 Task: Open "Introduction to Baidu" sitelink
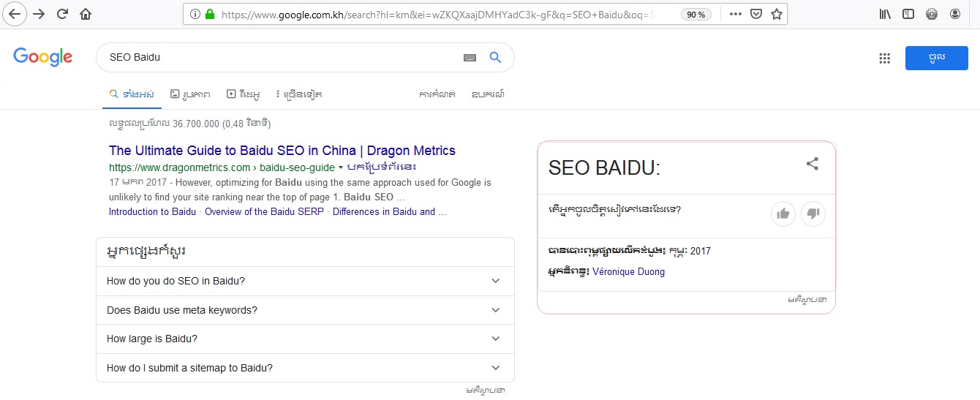(x=152, y=211)
